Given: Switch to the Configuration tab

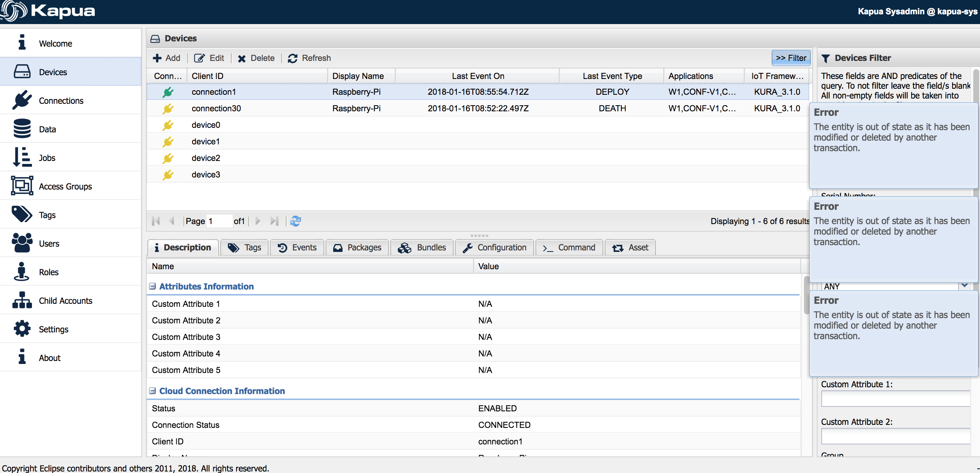Looking at the screenshot, I should point(494,247).
